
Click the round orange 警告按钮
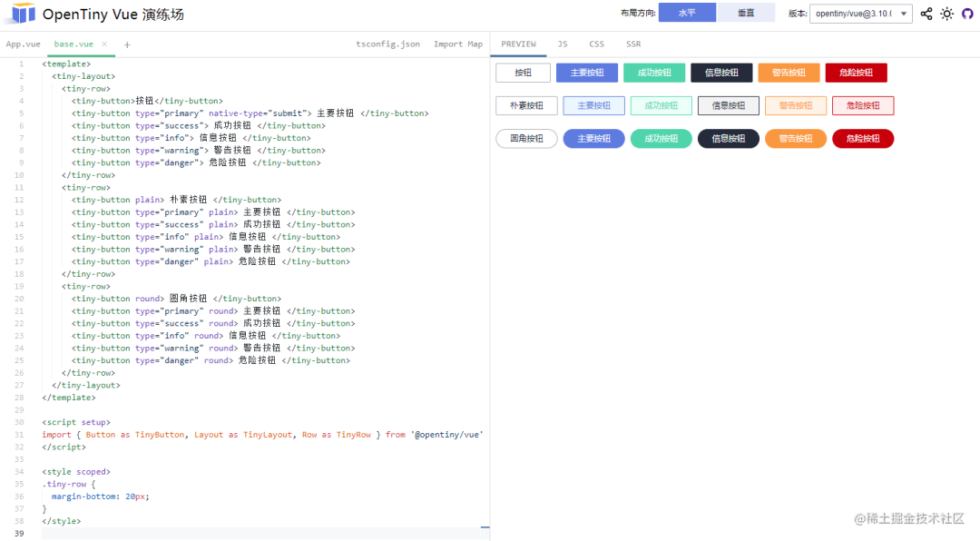coord(796,138)
